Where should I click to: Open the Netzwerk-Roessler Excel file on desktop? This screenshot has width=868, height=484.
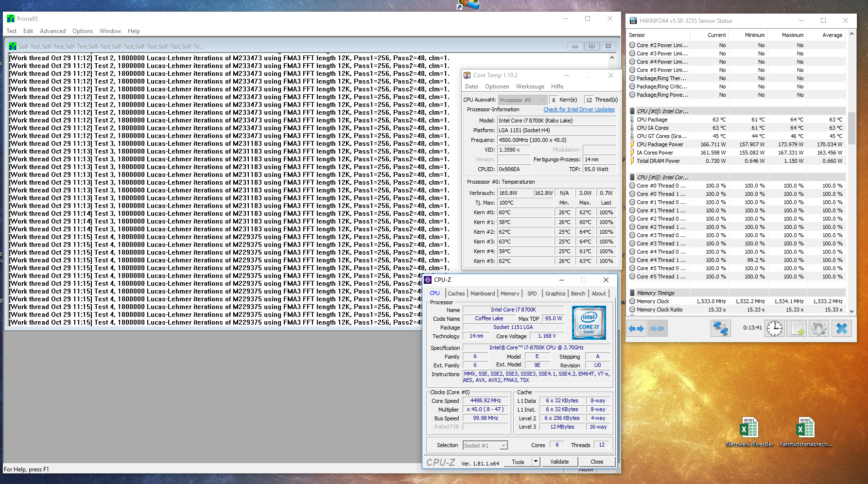[749, 432]
